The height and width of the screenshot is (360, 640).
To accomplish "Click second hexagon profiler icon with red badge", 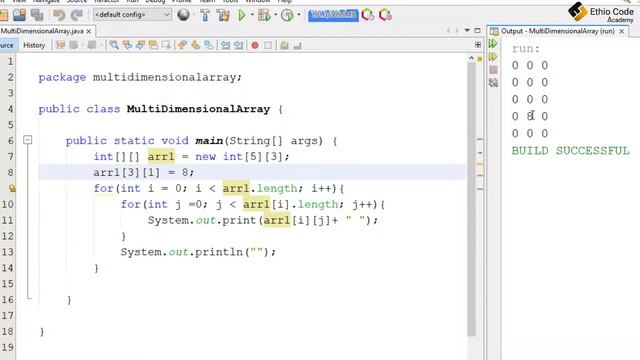I will click(x=385, y=16).
